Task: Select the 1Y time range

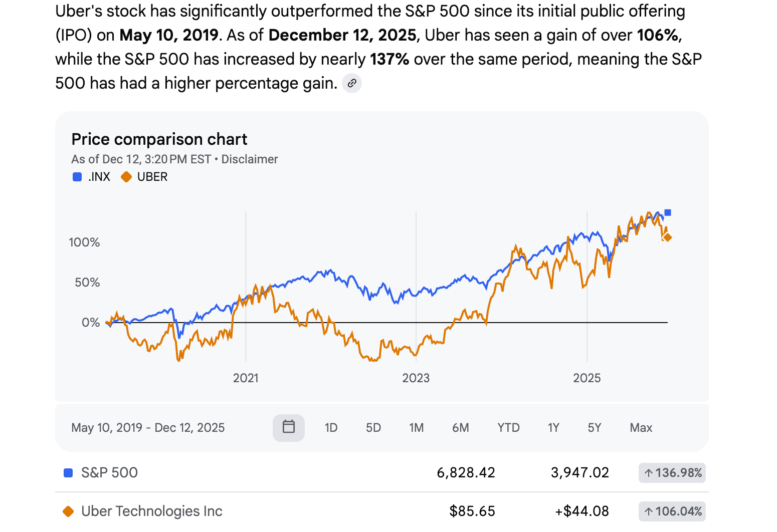Action: coord(553,428)
